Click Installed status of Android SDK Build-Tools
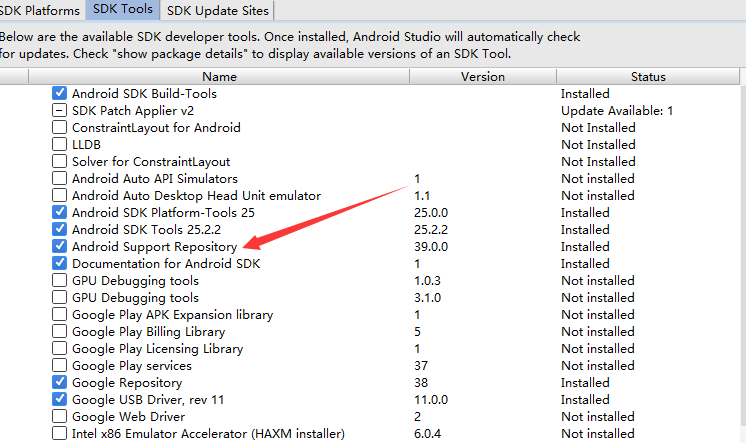 (x=585, y=94)
